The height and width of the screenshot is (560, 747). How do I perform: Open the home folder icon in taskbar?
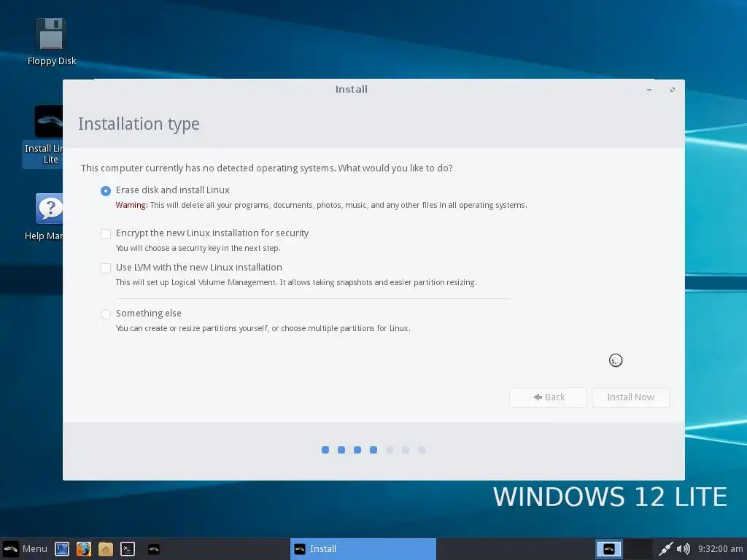click(x=106, y=549)
